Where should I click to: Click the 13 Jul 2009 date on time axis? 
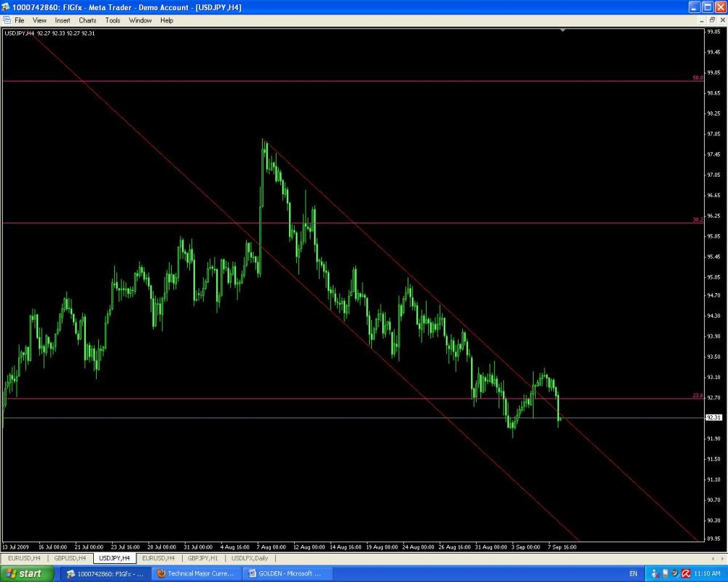point(15,547)
